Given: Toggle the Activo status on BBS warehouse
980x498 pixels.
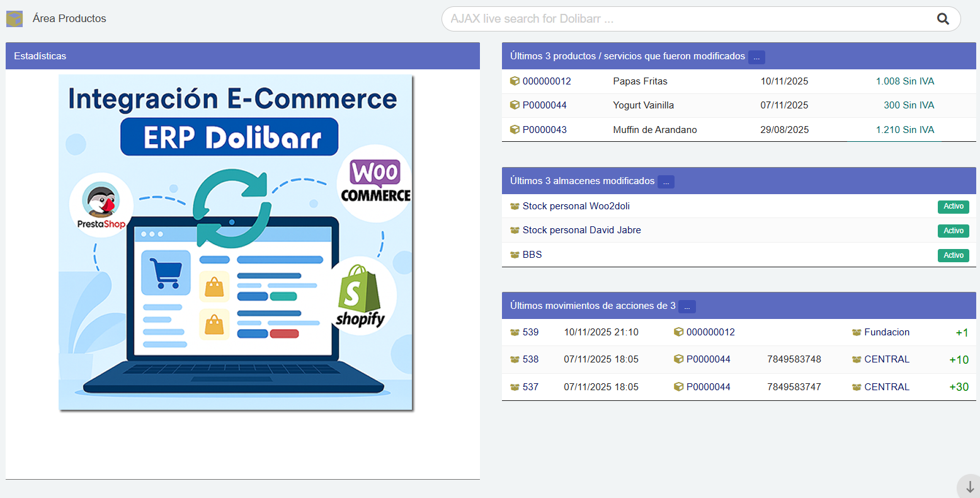Looking at the screenshot, I should pos(953,255).
